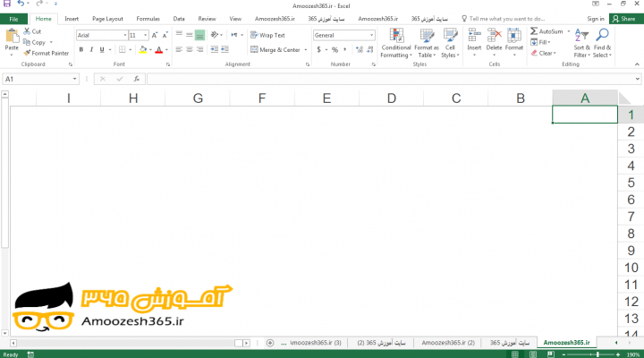This screenshot has width=644, height=358.
Task: Open Conditional Formatting menu
Action: pyautogui.click(x=396, y=43)
